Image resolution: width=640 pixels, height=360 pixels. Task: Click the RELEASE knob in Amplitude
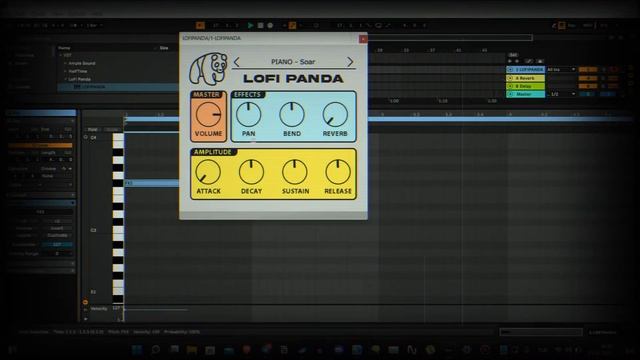coord(338,172)
